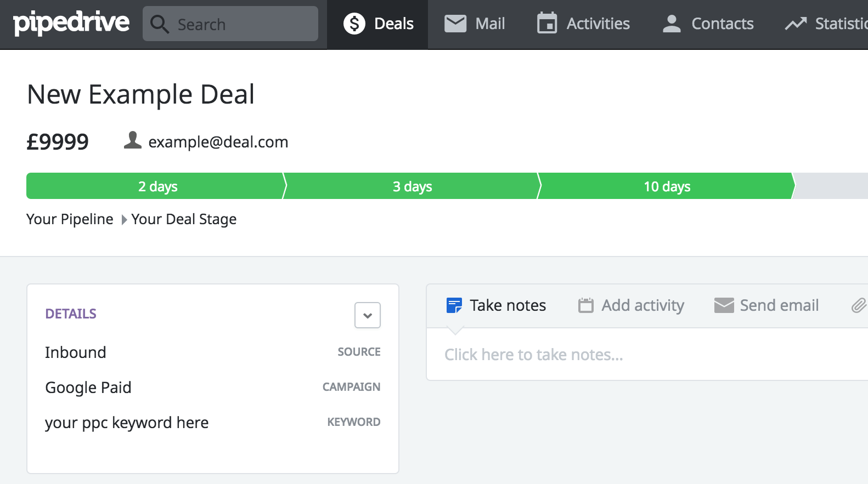Image resolution: width=868 pixels, height=484 pixels.
Task: Open the Take notes tab
Action: pyautogui.click(x=497, y=305)
